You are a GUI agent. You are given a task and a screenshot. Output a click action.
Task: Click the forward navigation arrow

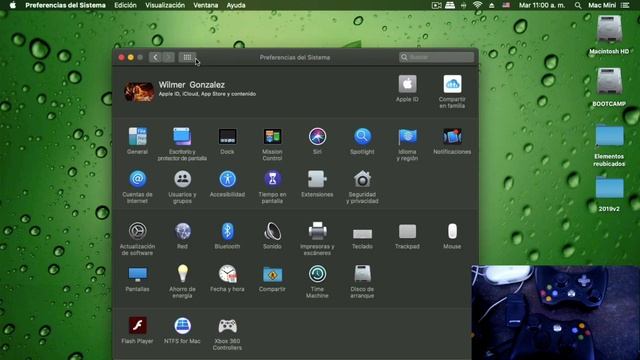pyautogui.click(x=169, y=58)
